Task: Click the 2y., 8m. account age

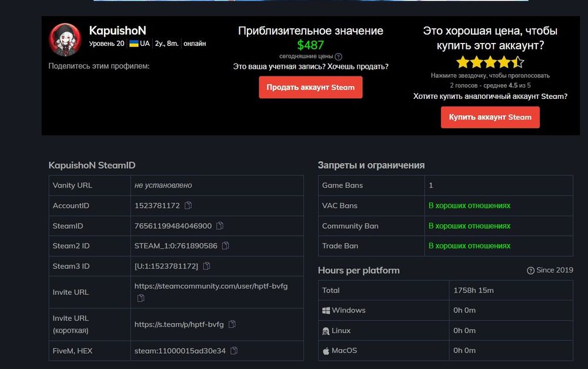Action: coord(166,44)
